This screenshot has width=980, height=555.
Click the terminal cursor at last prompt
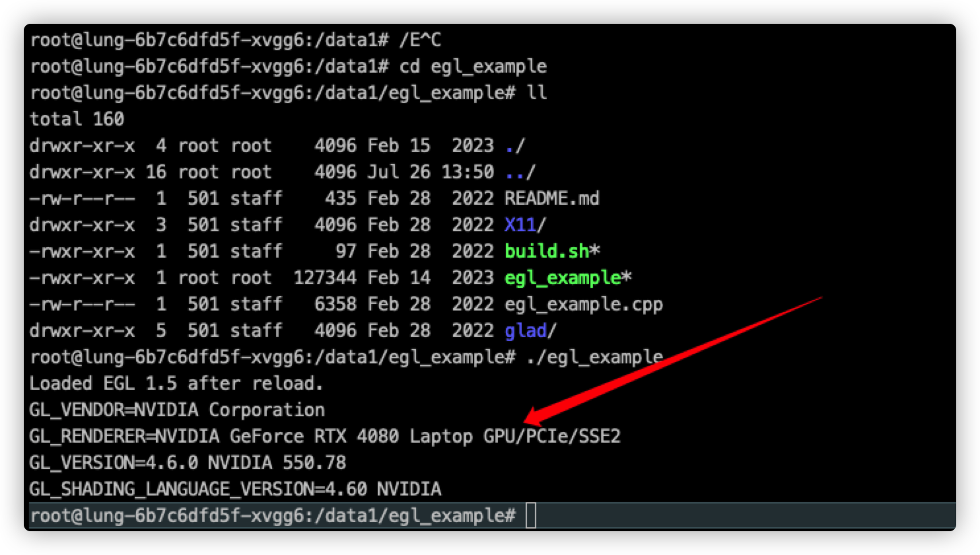[x=531, y=516]
